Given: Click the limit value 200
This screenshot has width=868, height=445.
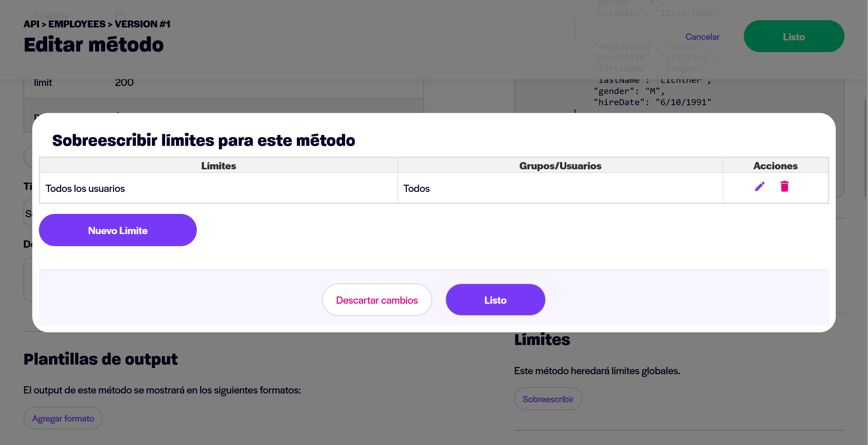Looking at the screenshot, I should pyautogui.click(x=124, y=82).
